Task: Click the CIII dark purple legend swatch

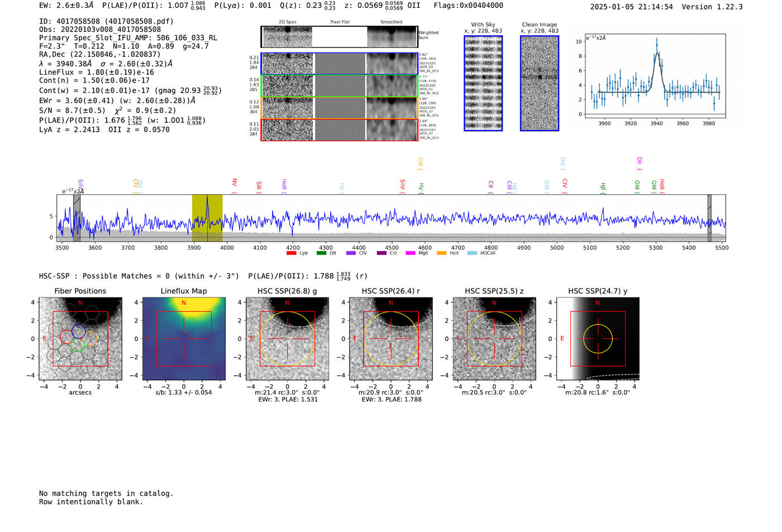Action: point(382,253)
